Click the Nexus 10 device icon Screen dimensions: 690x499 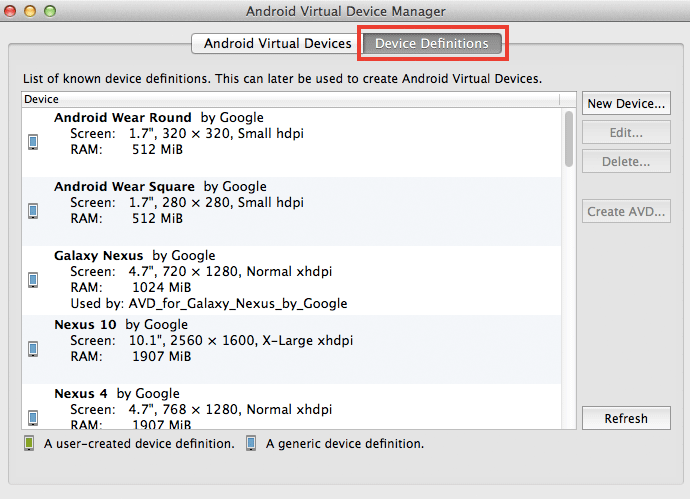(x=33, y=349)
